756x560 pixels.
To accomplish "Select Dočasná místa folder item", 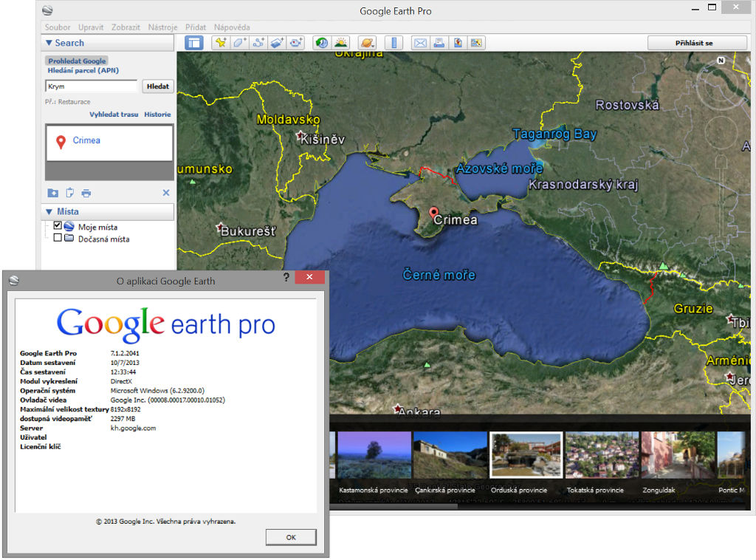I will pos(103,239).
